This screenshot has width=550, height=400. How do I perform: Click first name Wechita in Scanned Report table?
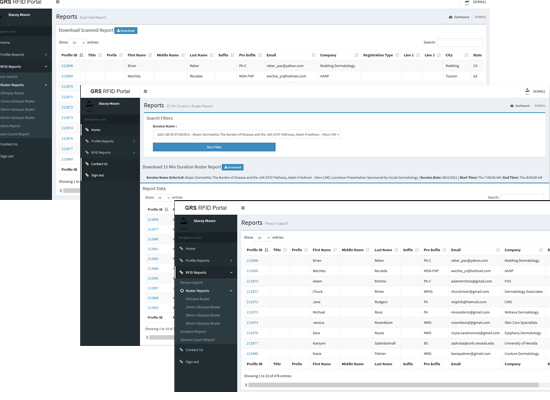pos(134,76)
